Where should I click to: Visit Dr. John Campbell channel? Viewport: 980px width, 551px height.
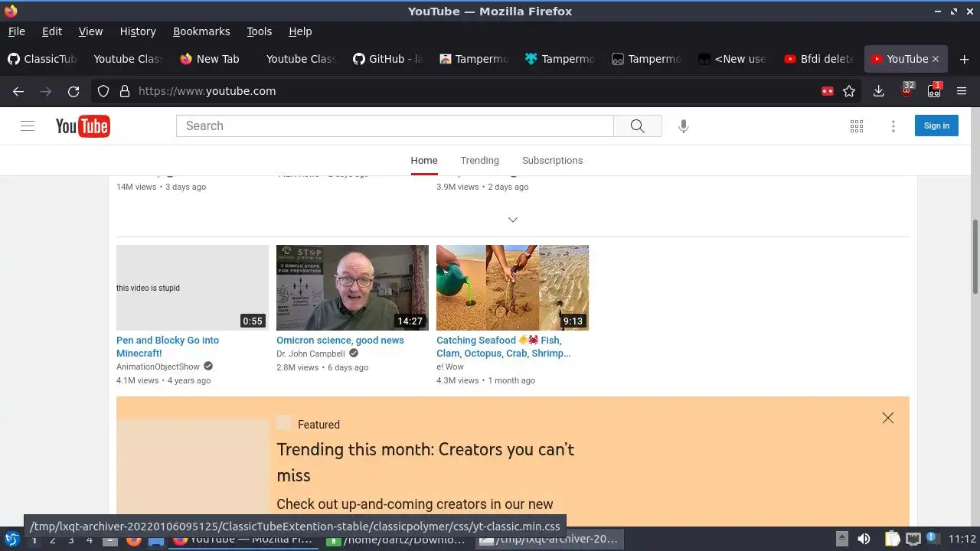311,354
